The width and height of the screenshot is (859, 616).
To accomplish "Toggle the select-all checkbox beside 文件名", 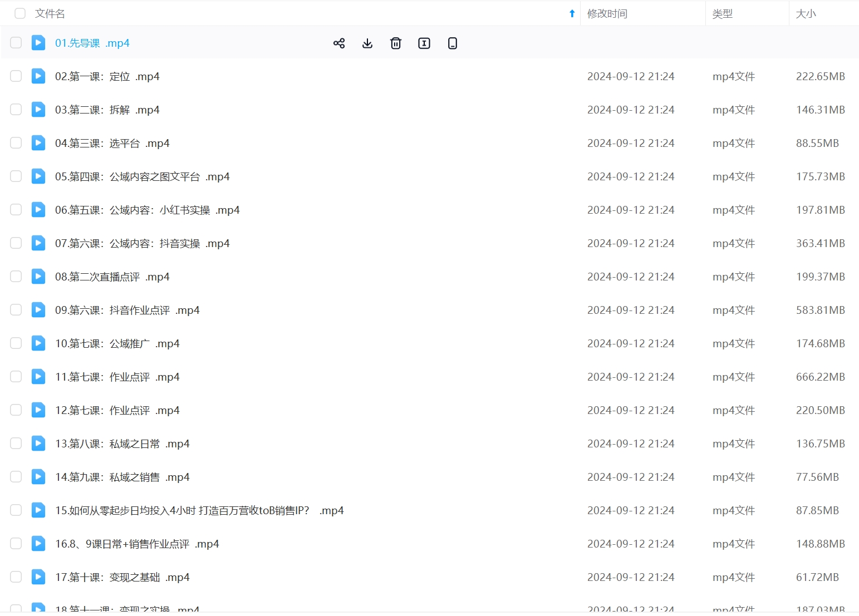I will pos(20,13).
